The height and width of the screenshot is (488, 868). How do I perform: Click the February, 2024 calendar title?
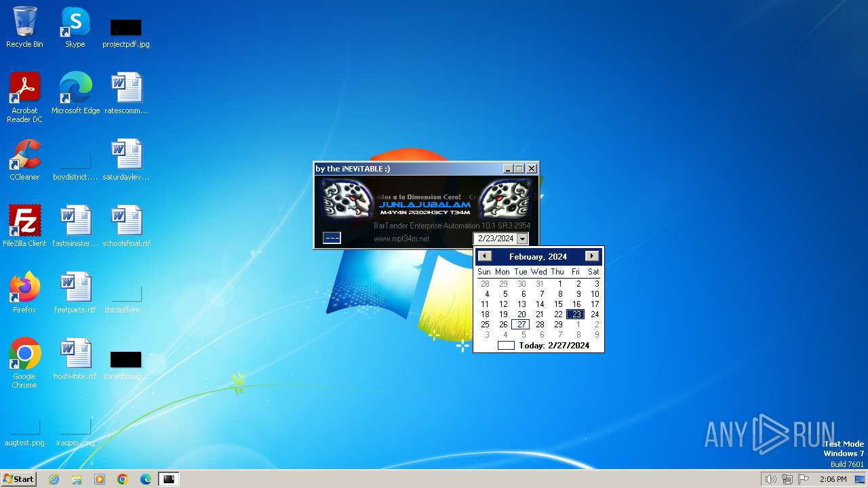pos(538,257)
